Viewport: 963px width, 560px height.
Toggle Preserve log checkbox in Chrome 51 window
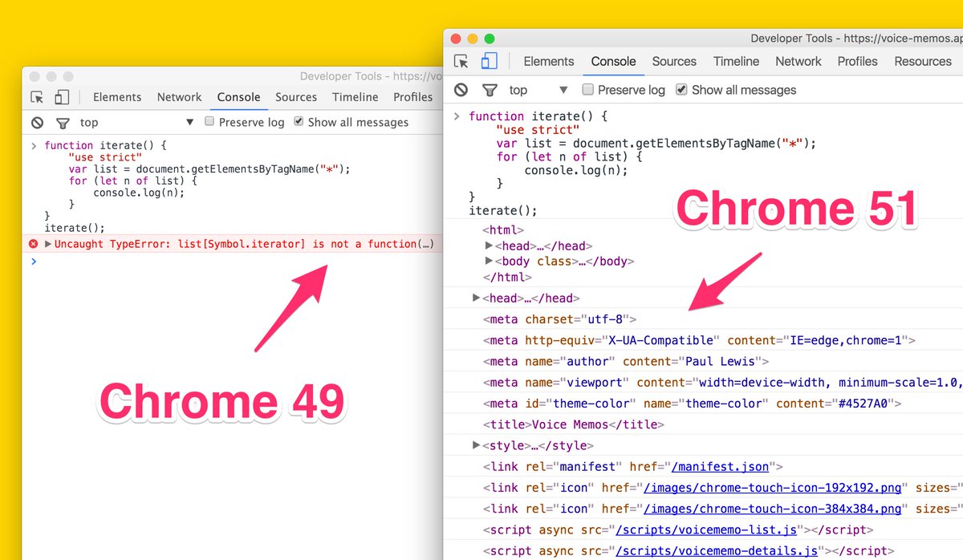point(588,89)
